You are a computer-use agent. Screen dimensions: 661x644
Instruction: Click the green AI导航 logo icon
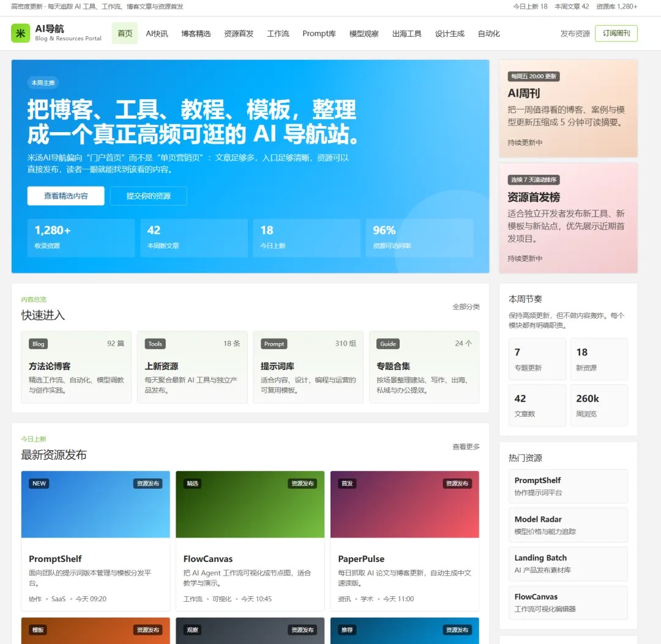20,33
